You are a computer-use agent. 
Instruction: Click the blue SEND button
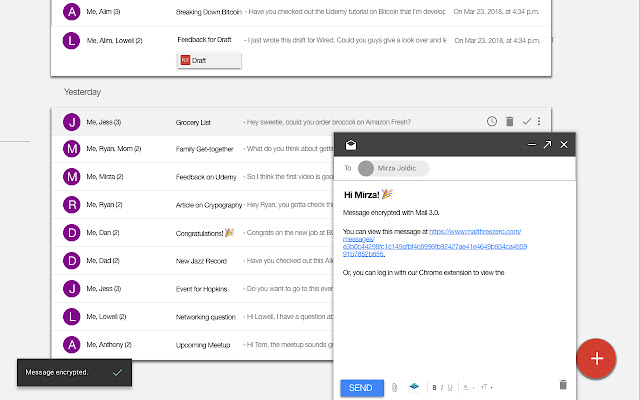coord(361,387)
